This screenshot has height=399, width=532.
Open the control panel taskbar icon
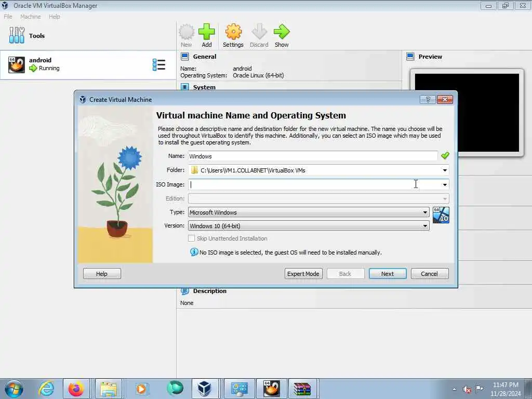(x=240, y=389)
